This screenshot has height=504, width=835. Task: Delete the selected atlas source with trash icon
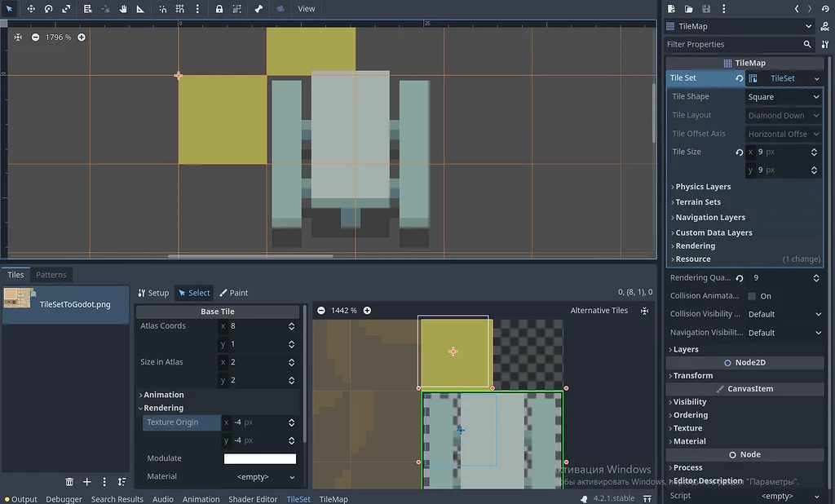[69, 482]
